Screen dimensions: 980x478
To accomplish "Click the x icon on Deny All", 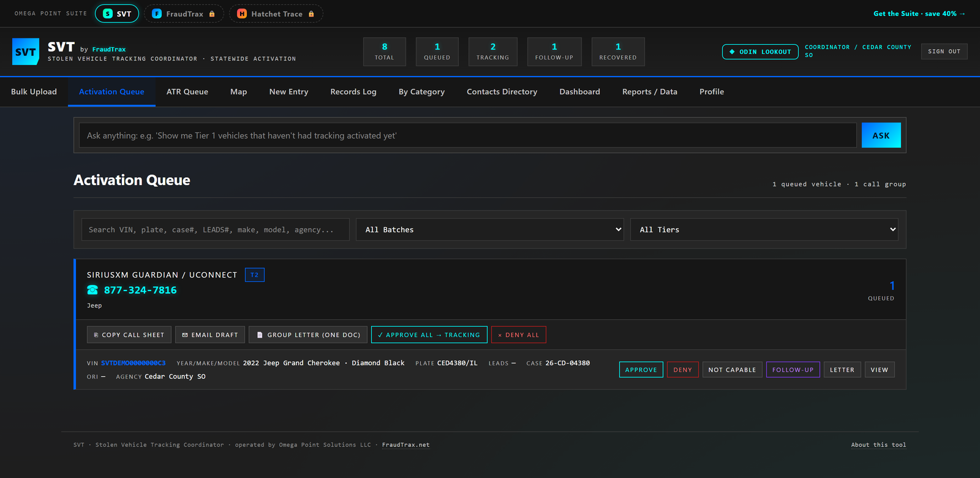I will click(500, 335).
